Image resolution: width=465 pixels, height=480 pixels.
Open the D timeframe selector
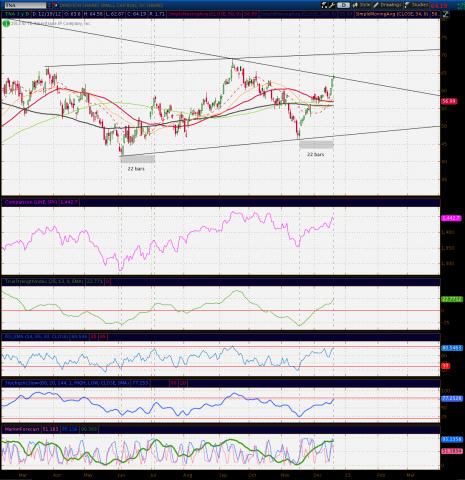coord(343,5)
